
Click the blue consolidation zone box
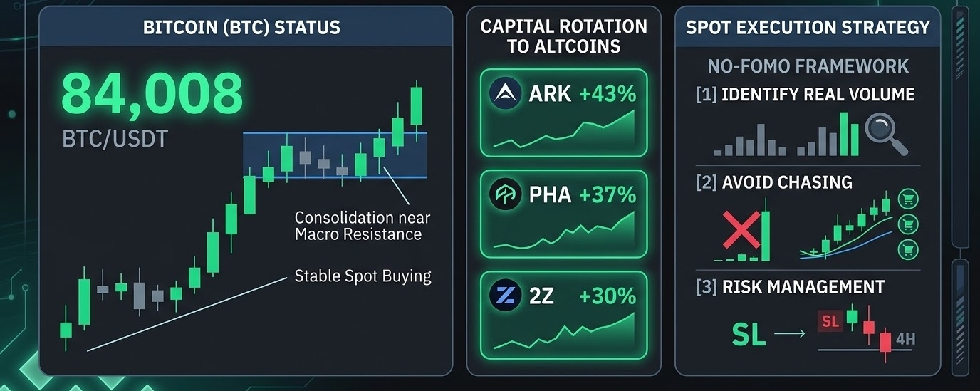[x=335, y=155]
